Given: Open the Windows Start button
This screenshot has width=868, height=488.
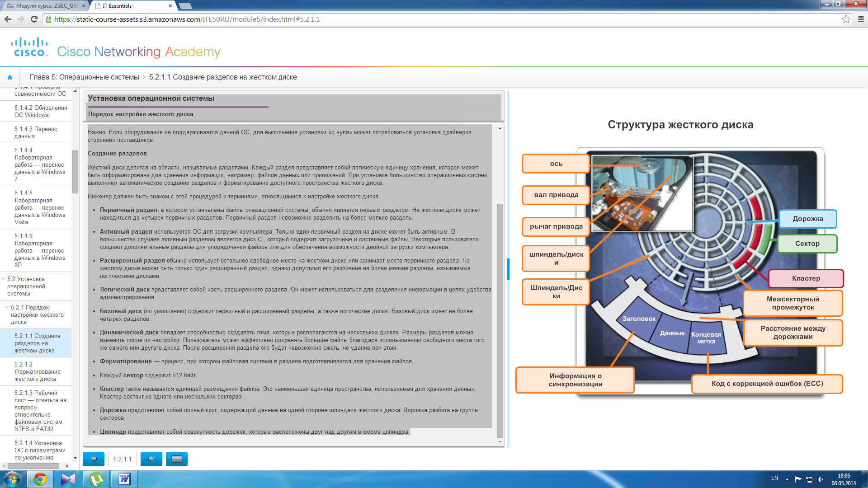Looking at the screenshot, I should point(12,479).
